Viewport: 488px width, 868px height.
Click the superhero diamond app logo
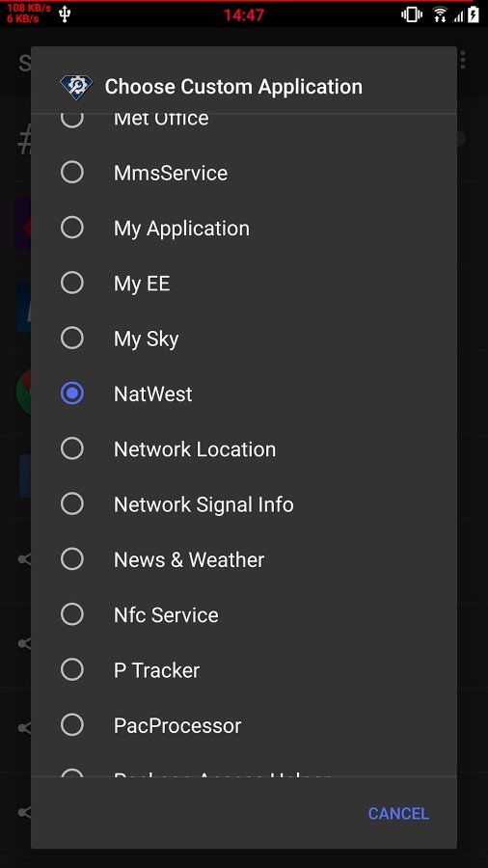(76, 87)
